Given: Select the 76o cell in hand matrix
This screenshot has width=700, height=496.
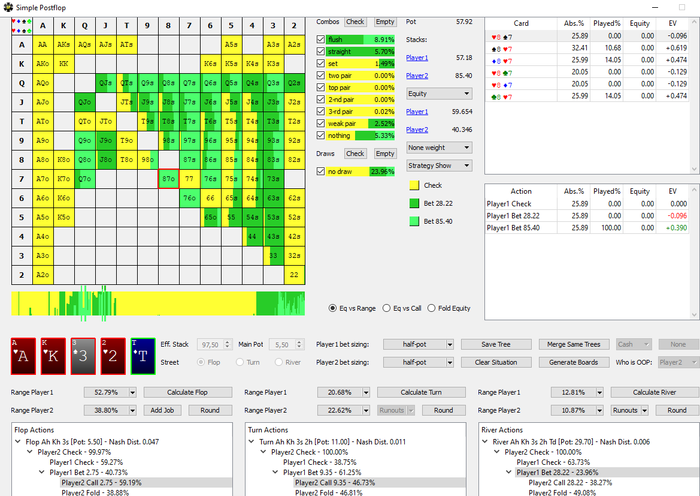Looking at the screenshot, I should [x=189, y=198].
